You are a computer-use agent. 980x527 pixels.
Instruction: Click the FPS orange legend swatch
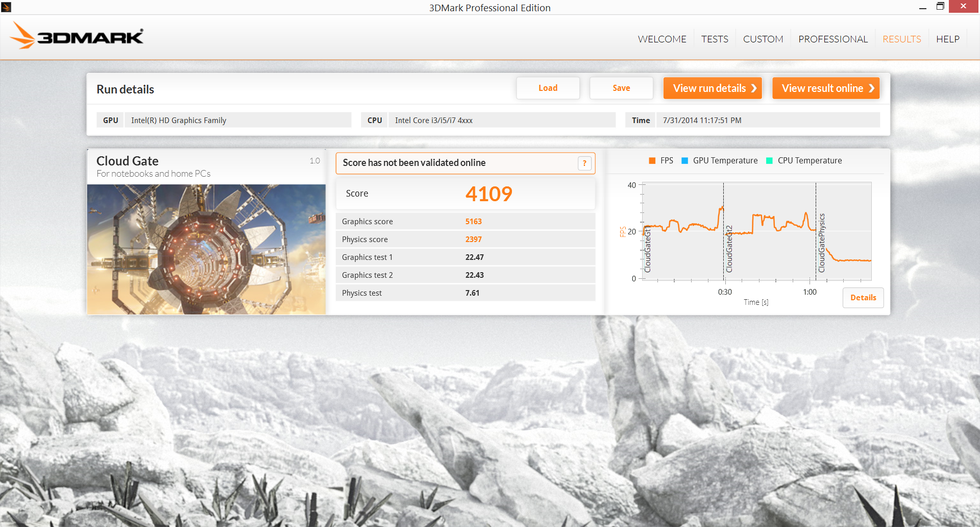(652, 160)
